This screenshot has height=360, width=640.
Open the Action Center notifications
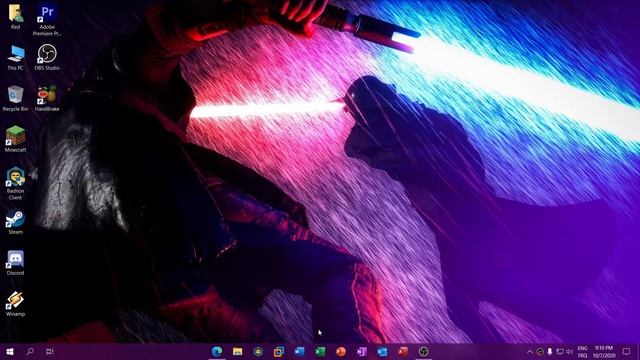pyautogui.click(x=627, y=351)
